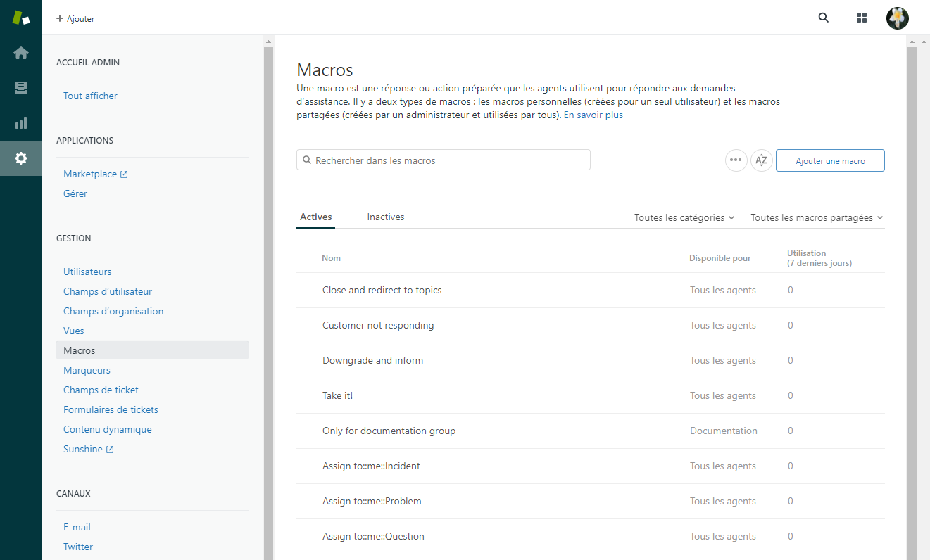
Task: Select the Actives tab
Action: click(x=316, y=217)
